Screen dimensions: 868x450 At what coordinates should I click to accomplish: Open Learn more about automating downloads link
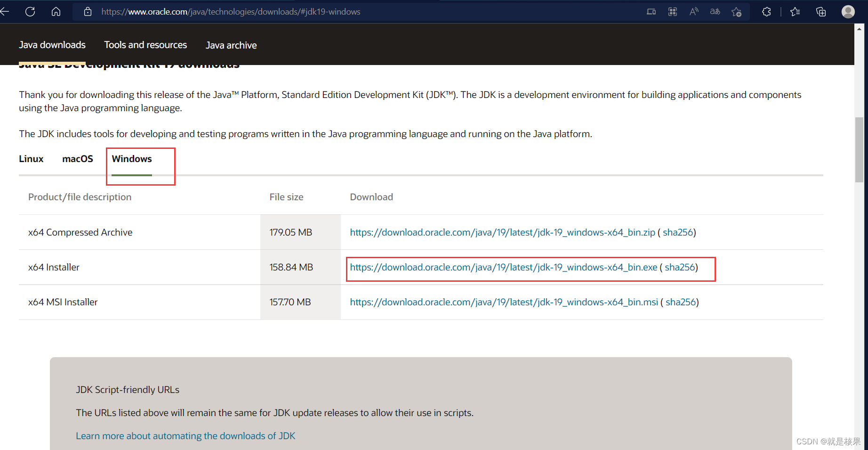pyautogui.click(x=185, y=436)
